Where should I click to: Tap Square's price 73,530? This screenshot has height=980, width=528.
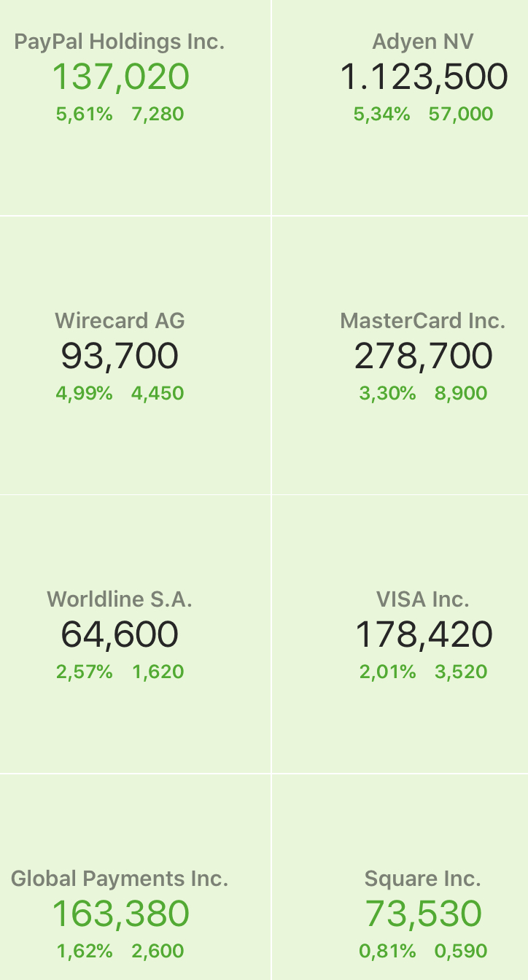click(424, 914)
